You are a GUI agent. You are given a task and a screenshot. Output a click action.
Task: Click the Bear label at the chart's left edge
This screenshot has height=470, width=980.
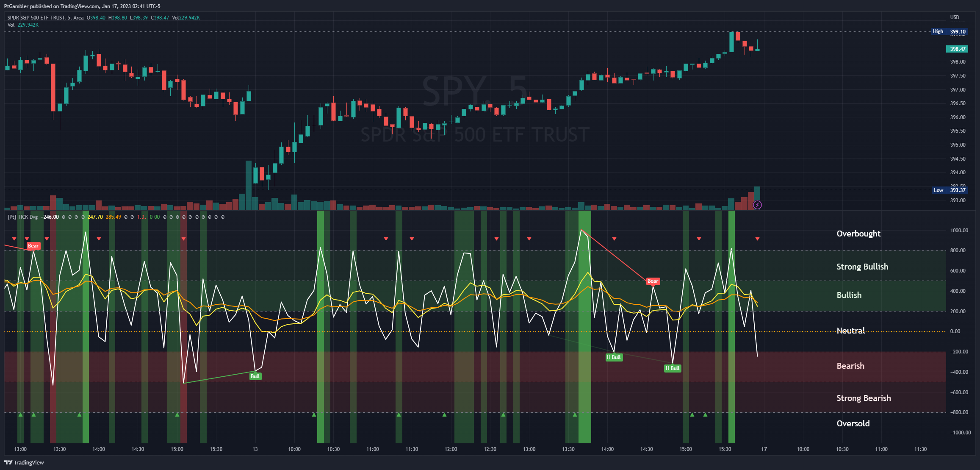click(x=33, y=246)
